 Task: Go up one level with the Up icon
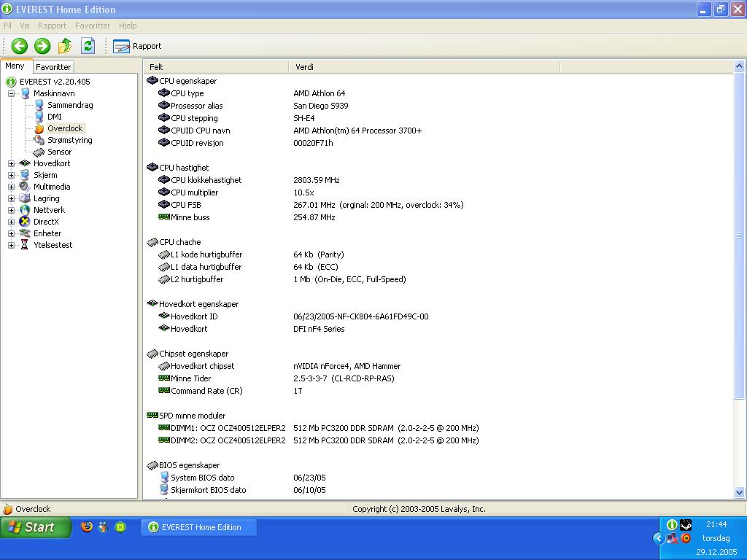pyautogui.click(x=65, y=46)
